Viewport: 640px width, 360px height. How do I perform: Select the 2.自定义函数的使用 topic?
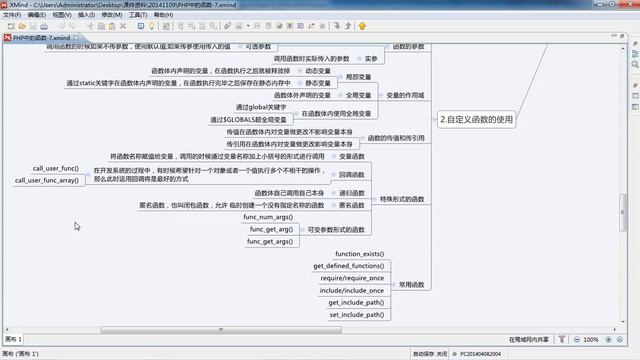(476, 120)
